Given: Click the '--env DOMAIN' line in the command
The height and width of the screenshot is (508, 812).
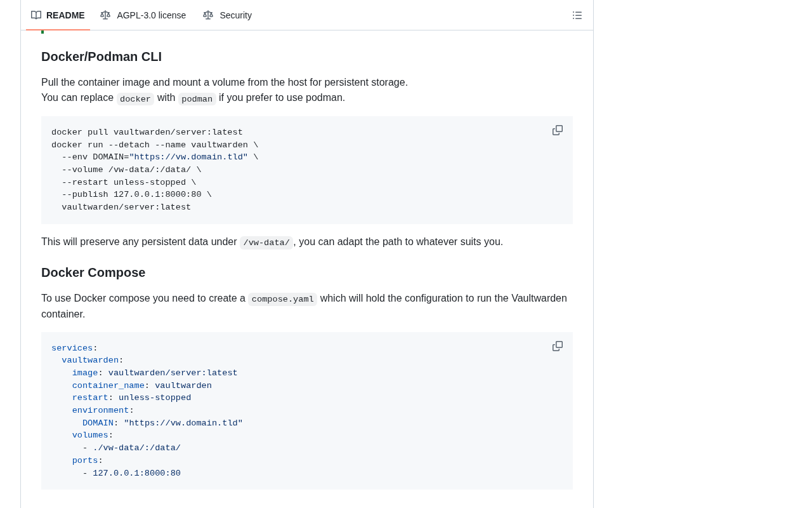Looking at the screenshot, I should point(160,157).
